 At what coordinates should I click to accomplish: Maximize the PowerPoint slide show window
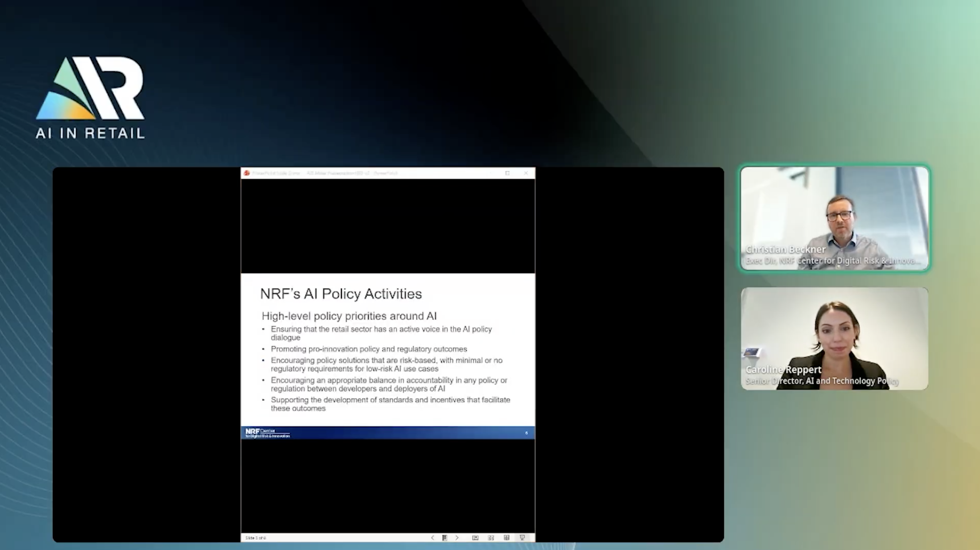pos(507,173)
